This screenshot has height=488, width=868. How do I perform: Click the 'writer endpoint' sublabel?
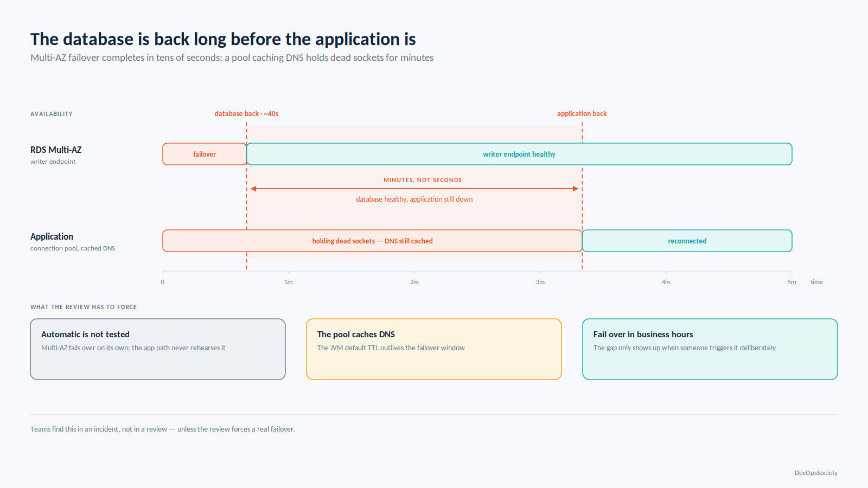pos(53,162)
